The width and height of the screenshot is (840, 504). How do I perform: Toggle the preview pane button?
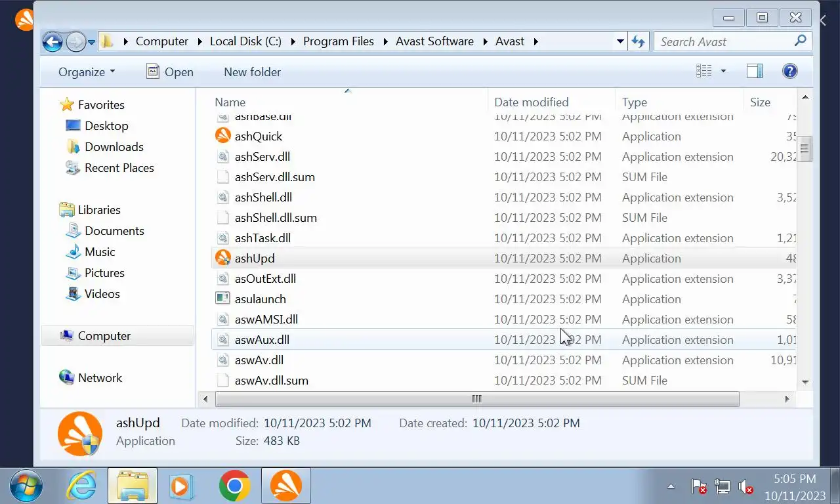tap(755, 71)
